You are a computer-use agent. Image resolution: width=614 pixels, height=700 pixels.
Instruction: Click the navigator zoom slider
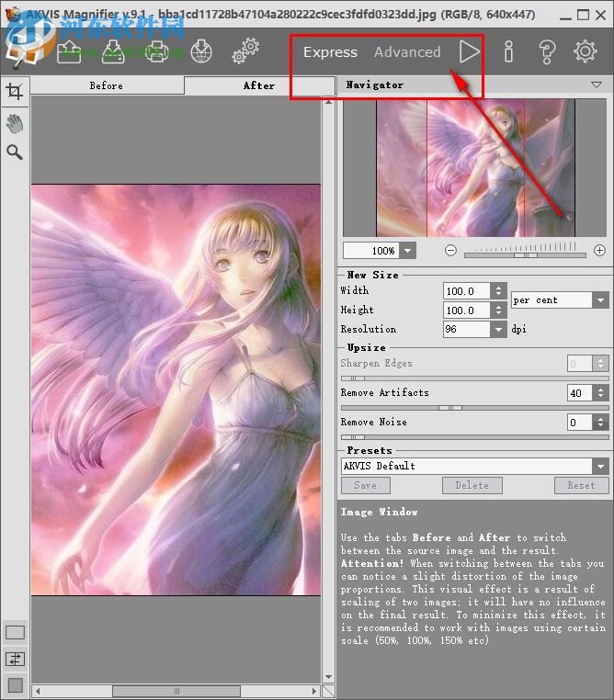tap(525, 254)
